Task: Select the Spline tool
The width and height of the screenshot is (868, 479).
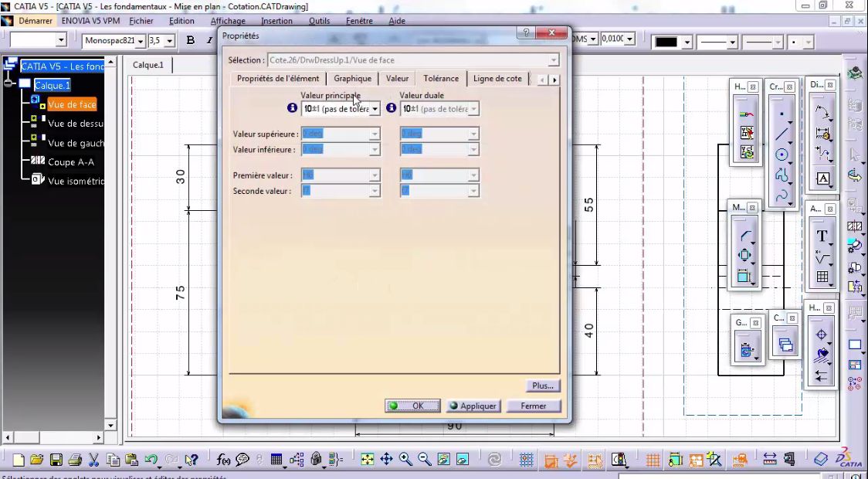Action: [782, 192]
